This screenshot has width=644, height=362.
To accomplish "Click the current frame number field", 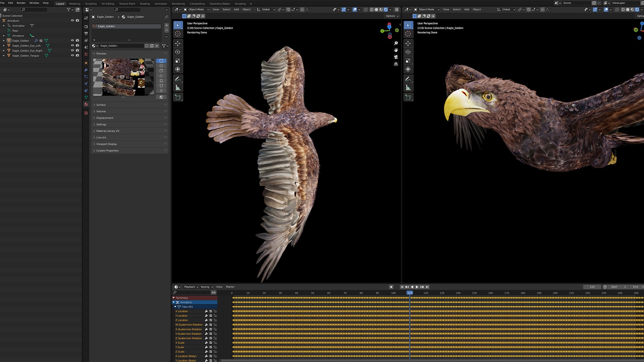I will coord(592,287).
